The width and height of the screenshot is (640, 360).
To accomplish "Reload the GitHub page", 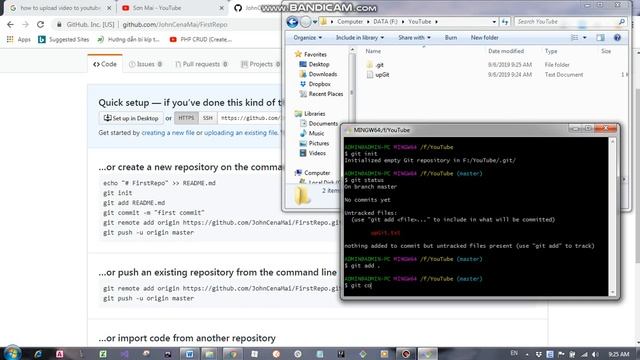I will 40,24.
